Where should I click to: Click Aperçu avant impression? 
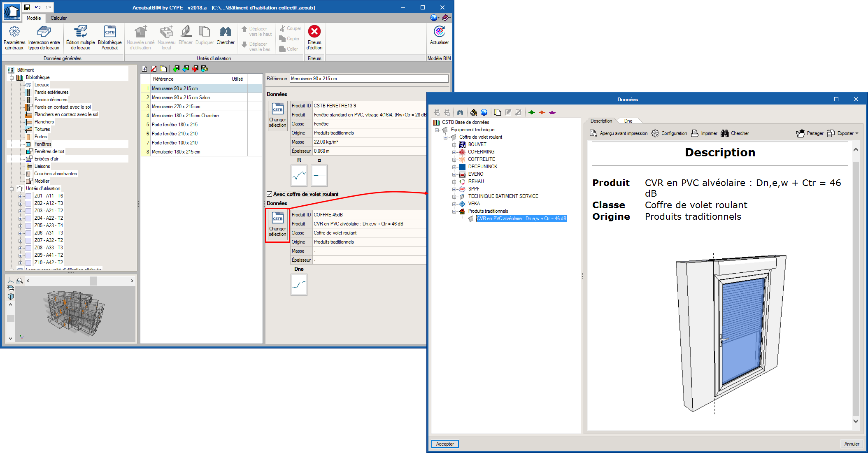619,133
